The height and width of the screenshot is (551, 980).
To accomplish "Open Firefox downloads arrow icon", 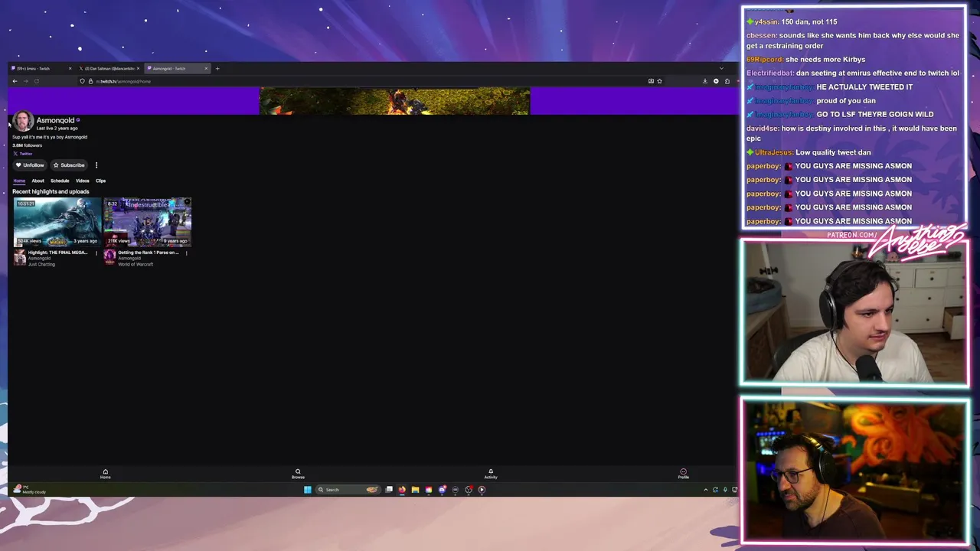I will coord(705,81).
